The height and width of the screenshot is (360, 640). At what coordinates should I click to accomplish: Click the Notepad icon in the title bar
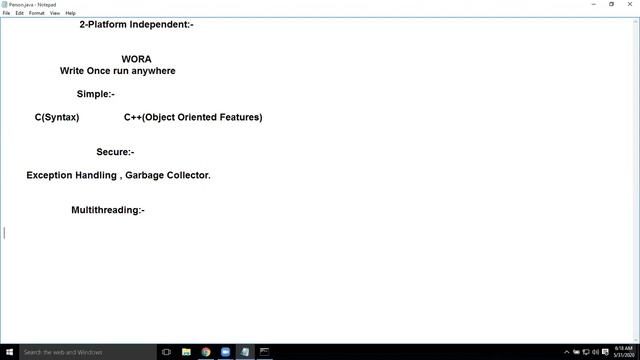pyautogui.click(x=4, y=4)
